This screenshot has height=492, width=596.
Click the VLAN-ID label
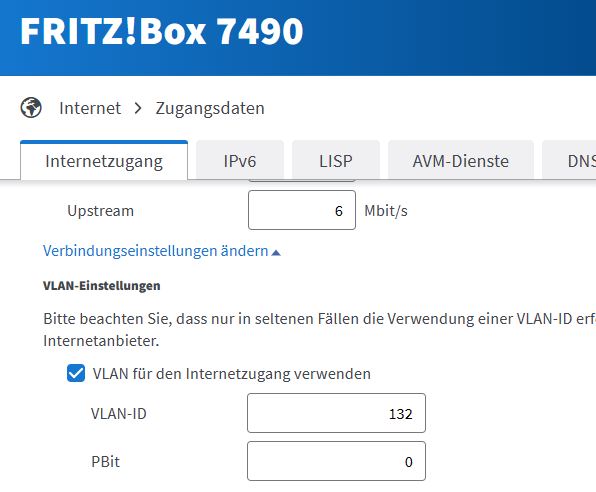coord(119,413)
